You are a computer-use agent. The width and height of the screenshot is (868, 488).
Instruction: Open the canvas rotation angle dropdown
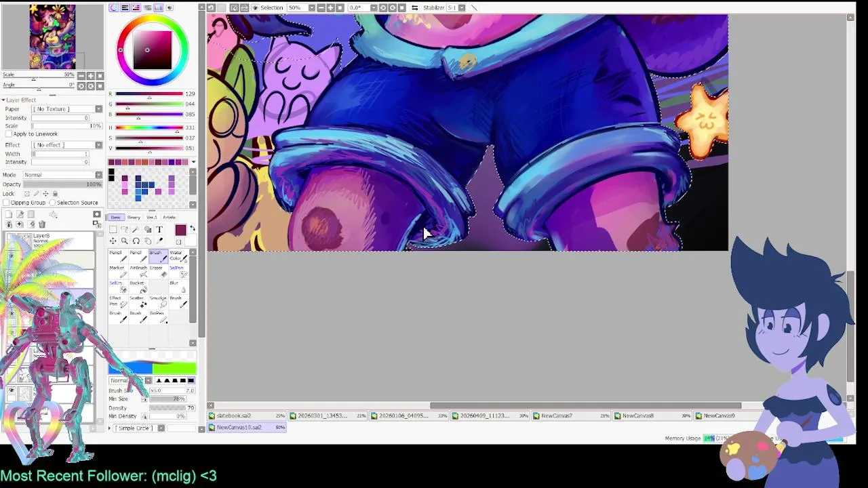pyautogui.click(x=374, y=7)
